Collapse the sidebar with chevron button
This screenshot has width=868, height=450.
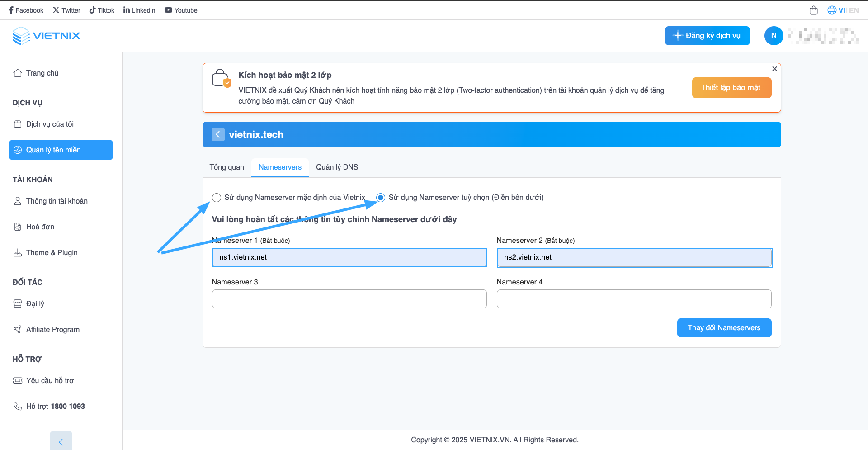pos(61,441)
